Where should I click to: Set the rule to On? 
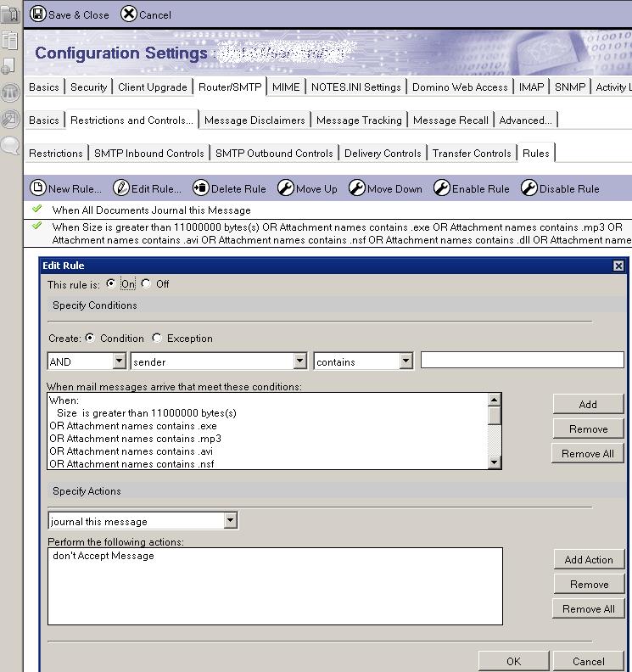pos(110,283)
